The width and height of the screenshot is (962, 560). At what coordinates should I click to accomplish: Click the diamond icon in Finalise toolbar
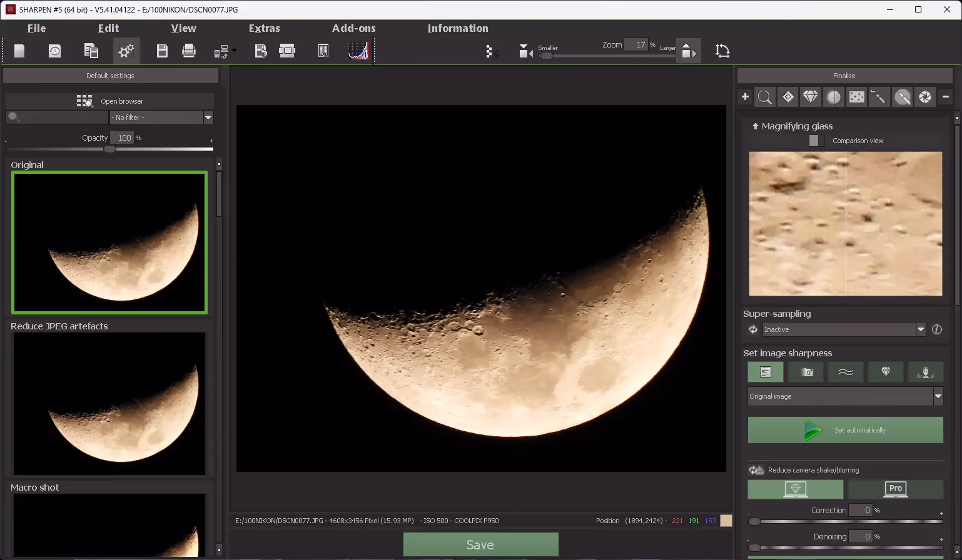pos(811,97)
